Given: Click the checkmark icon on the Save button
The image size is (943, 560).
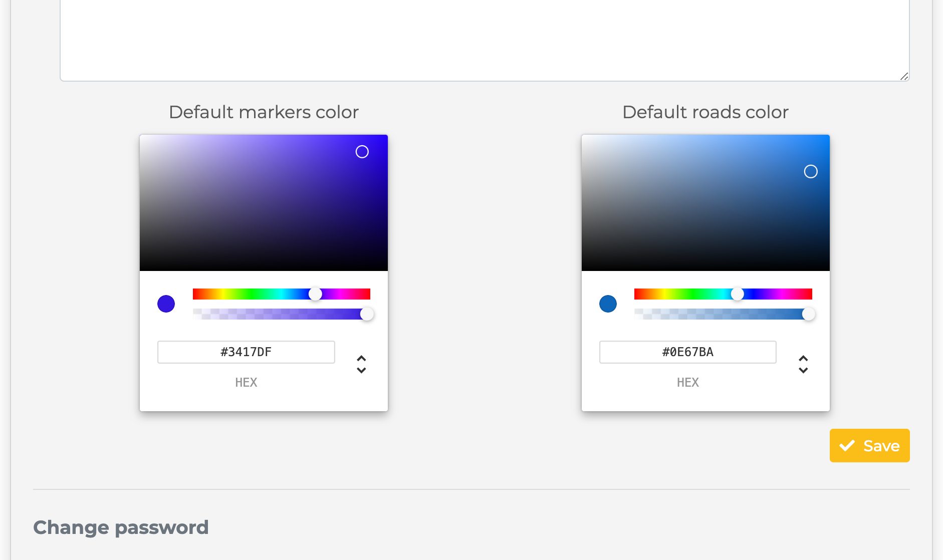Looking at the screenshot, I should tap(847, 445).
